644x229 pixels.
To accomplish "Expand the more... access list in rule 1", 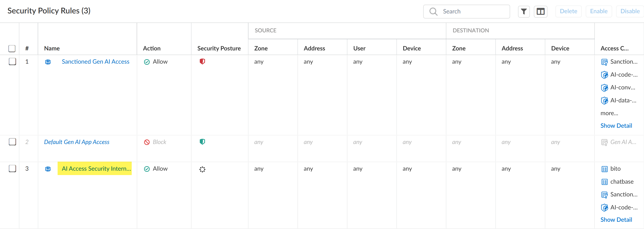I will click(x=609, y=113).
